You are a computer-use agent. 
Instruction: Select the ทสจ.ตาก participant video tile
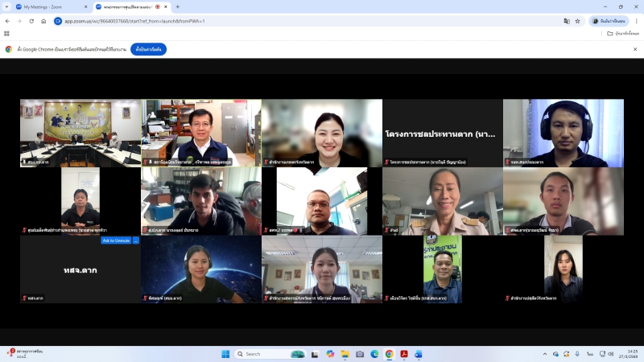point(80,269)
